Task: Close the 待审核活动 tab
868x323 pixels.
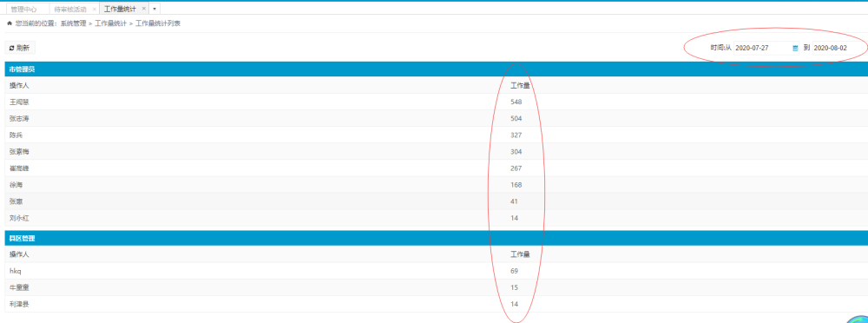Action: point(94,10)
